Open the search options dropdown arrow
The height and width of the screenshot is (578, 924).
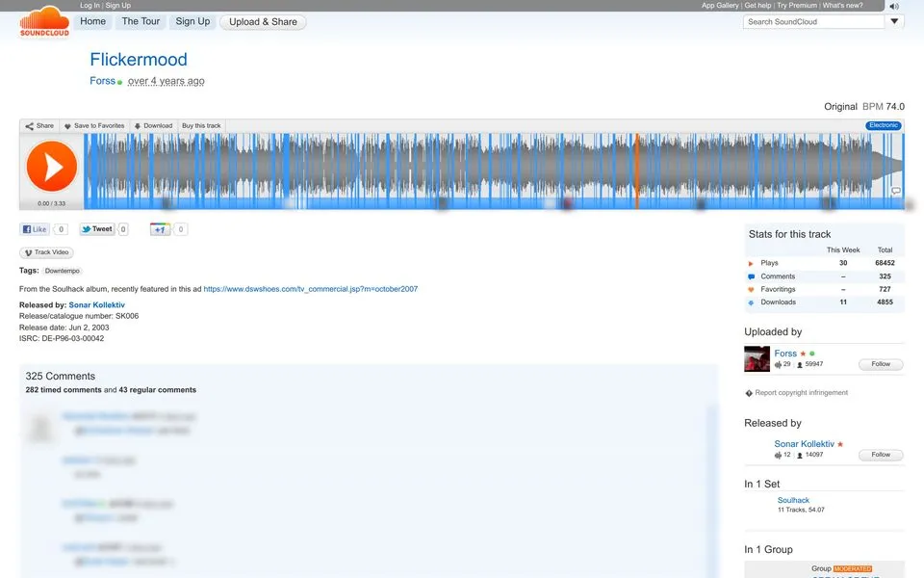pos(894,22)
